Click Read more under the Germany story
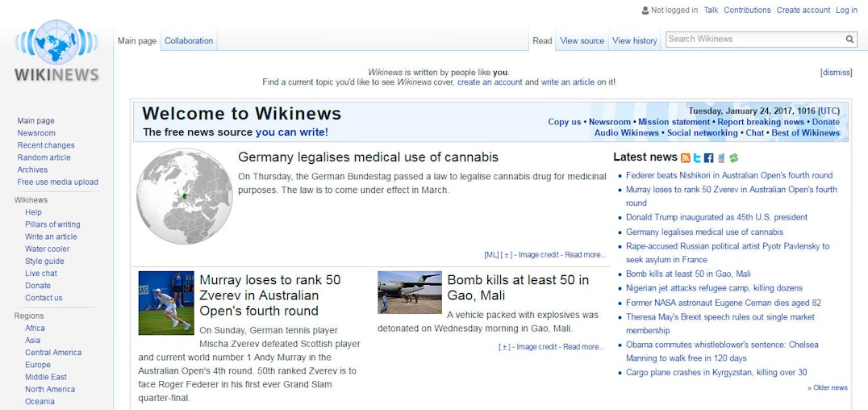 click(x=585, y=255)
